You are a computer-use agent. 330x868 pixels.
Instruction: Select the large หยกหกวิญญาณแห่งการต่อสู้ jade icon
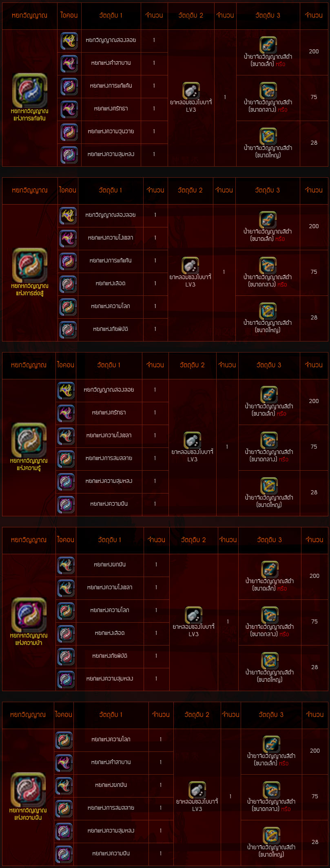pyautogui.click(x=30, y=265)
